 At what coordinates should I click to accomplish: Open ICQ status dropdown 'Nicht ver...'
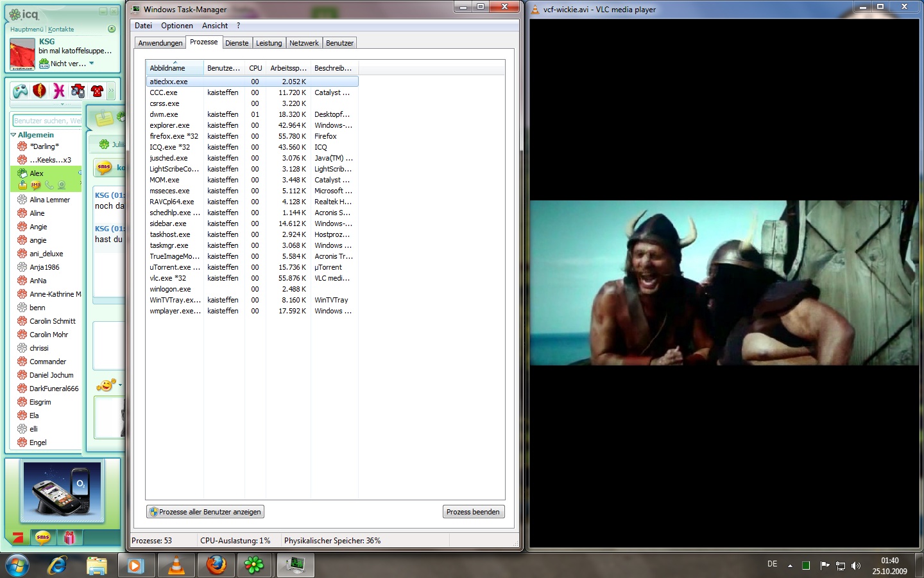point(67,64)
